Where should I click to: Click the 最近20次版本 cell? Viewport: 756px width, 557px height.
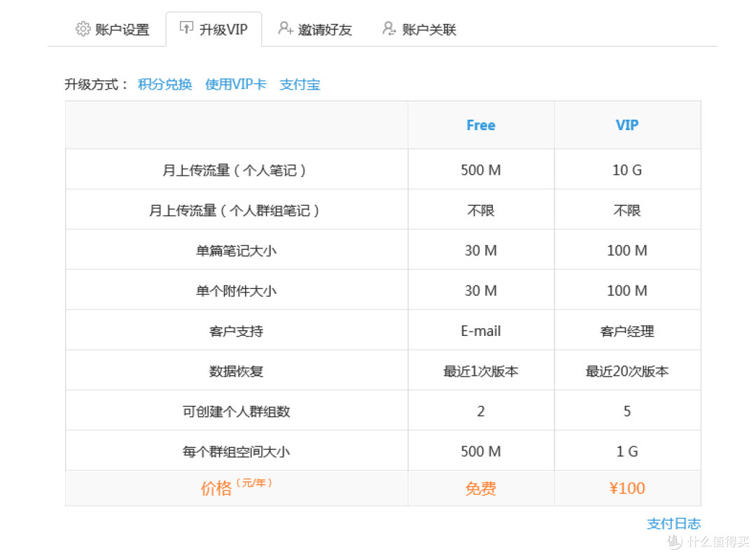626,372
